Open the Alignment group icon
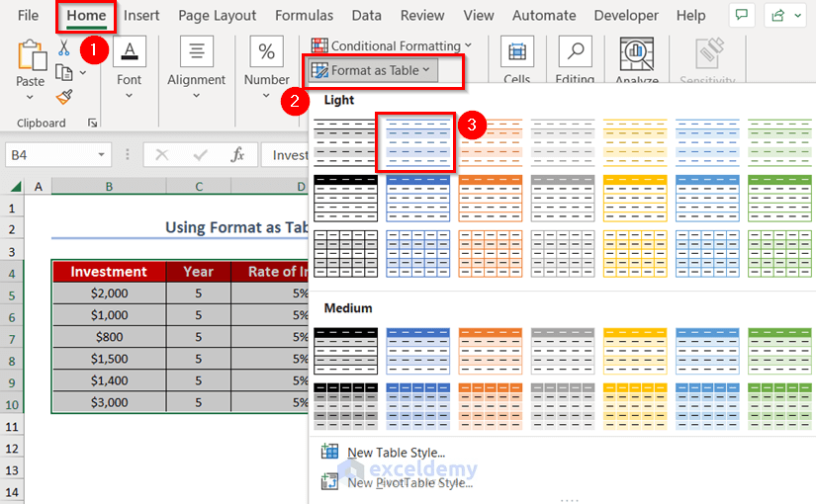 196,51
